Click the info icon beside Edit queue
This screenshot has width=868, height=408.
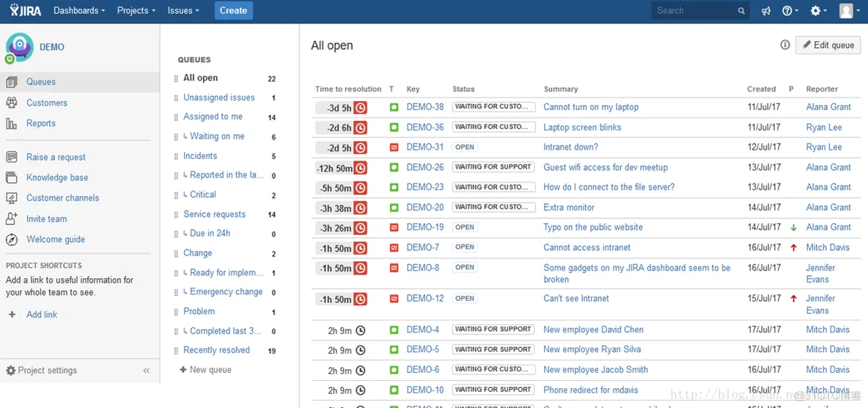785,45
